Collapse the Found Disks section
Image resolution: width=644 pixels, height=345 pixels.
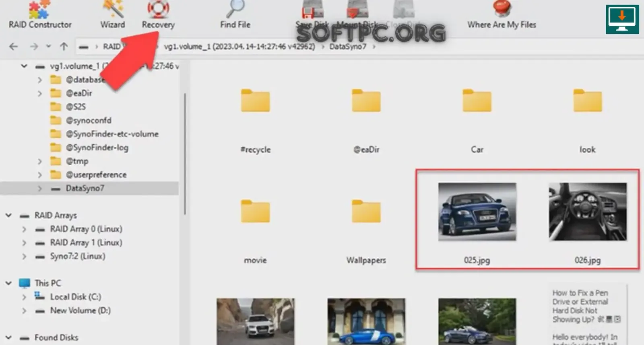click(x=8, y=338)
